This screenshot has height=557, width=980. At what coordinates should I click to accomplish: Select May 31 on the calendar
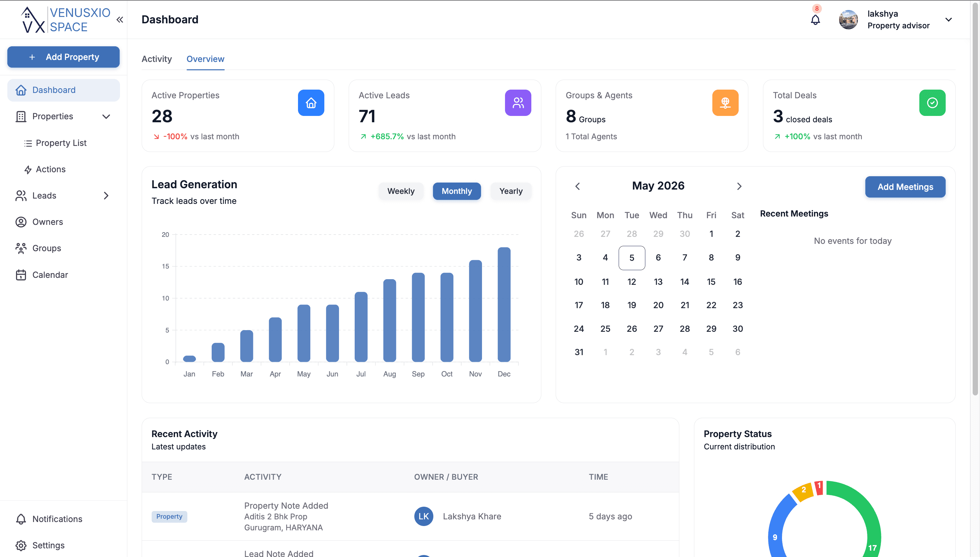click(579, 352)
